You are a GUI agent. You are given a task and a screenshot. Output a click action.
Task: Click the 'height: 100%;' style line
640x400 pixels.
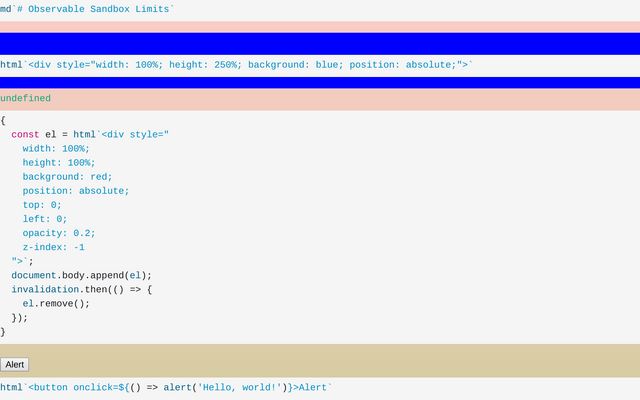tap(59, 163)
